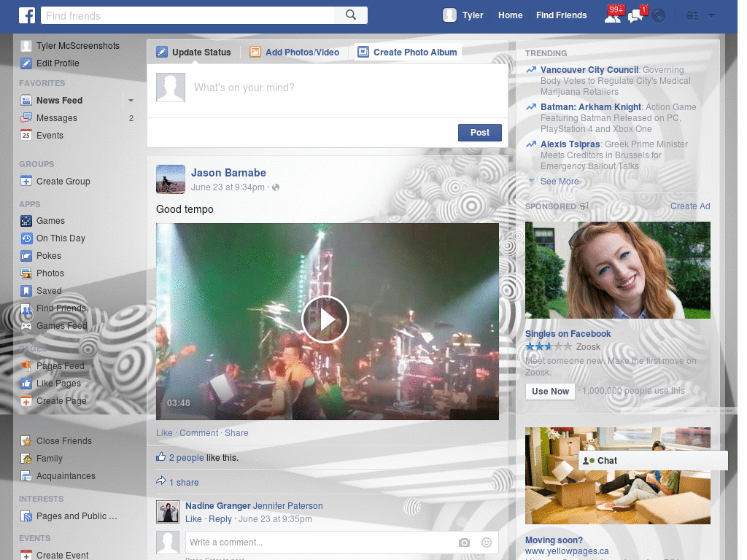Open your Saved items
Screen dimensions: 747x560
click(x=49, y=290)
